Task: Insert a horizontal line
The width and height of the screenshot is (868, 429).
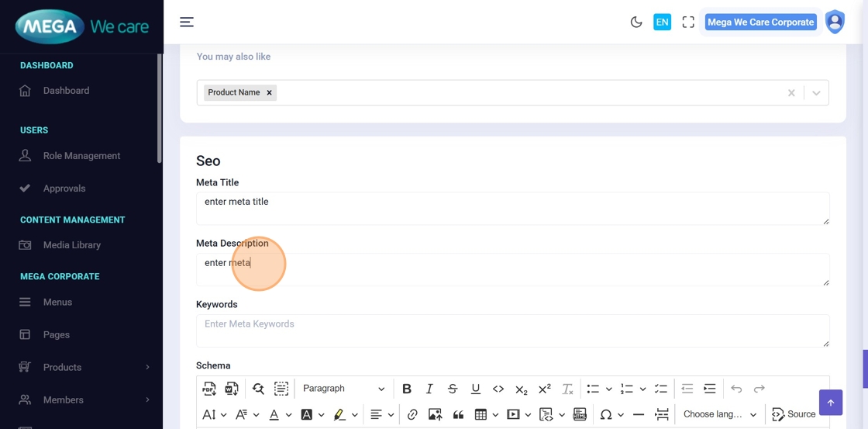Action: click(639, 415)
